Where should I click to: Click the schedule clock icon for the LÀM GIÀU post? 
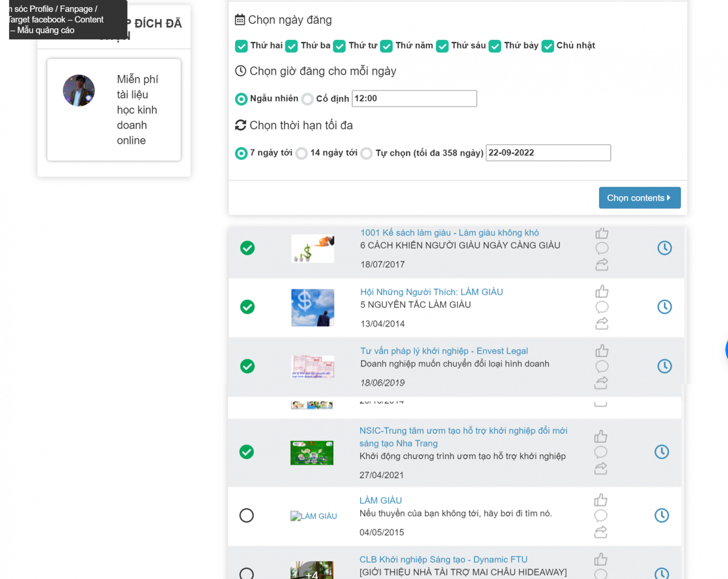click(x=661, y=515)
